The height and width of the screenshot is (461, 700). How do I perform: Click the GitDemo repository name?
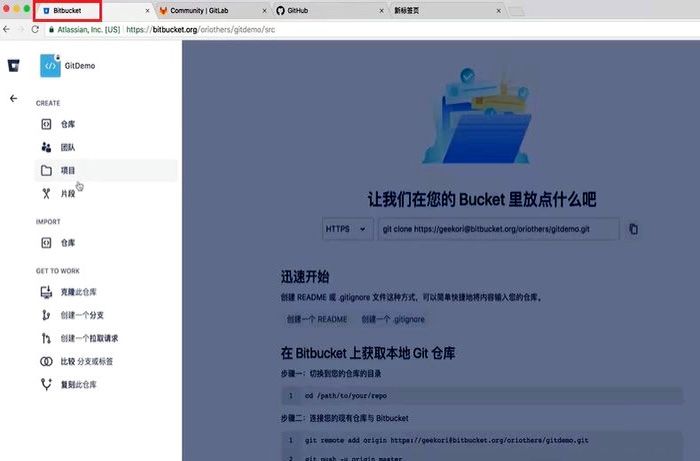(x=80, y=66)
